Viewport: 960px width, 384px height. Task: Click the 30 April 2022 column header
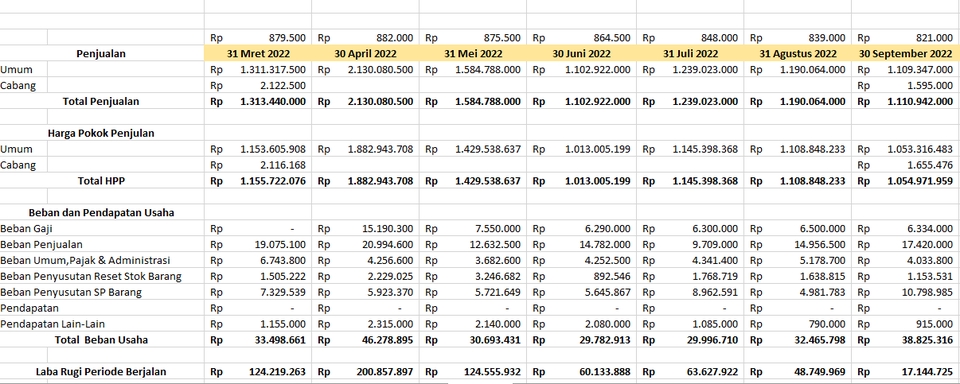point(366,54)
